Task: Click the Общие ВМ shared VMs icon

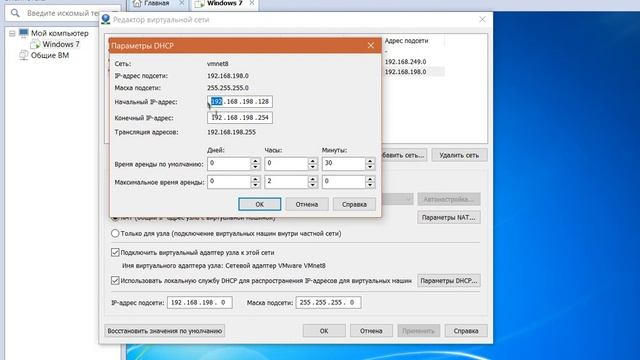Action: tap(24, 55)
